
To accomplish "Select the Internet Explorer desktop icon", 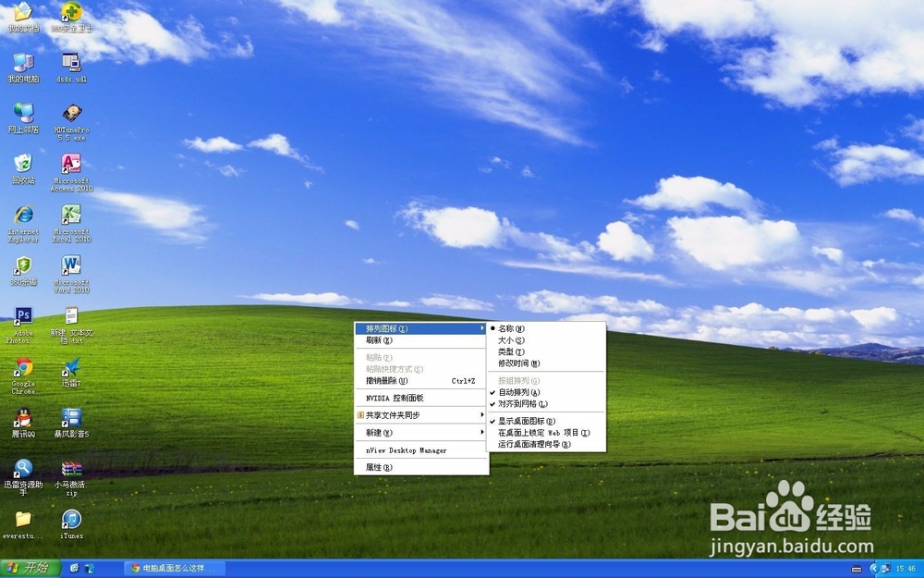I will point(23,224).
